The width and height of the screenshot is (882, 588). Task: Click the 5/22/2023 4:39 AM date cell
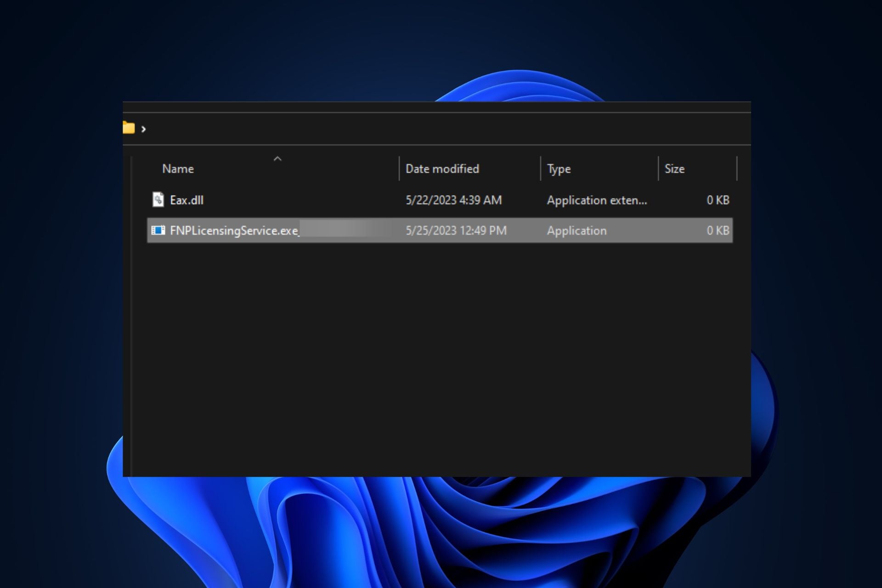pyautogui.click(x=453, y=200)
